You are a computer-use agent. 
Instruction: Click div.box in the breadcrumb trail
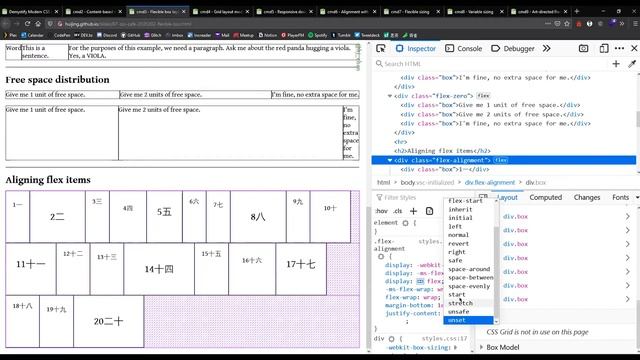coord(536,182)
